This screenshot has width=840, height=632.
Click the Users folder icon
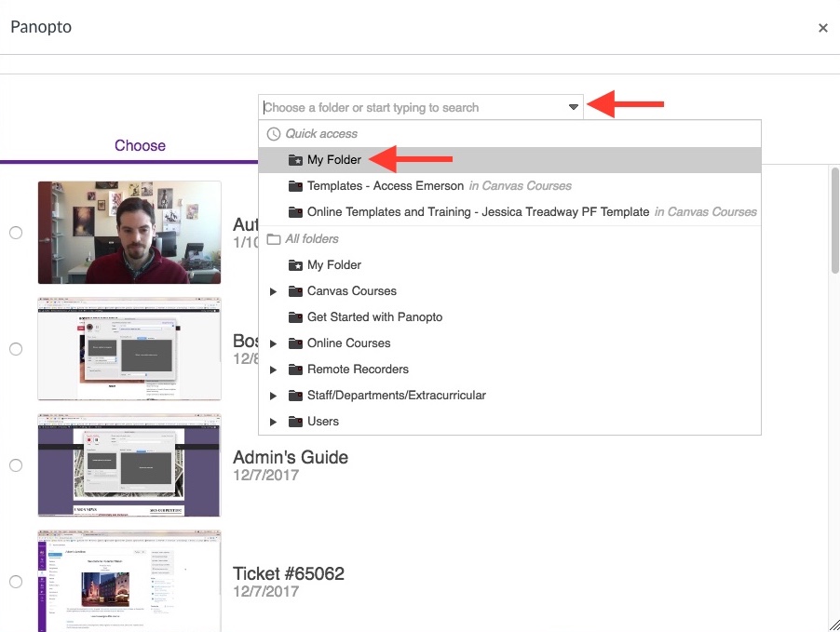tap(295, 422)
